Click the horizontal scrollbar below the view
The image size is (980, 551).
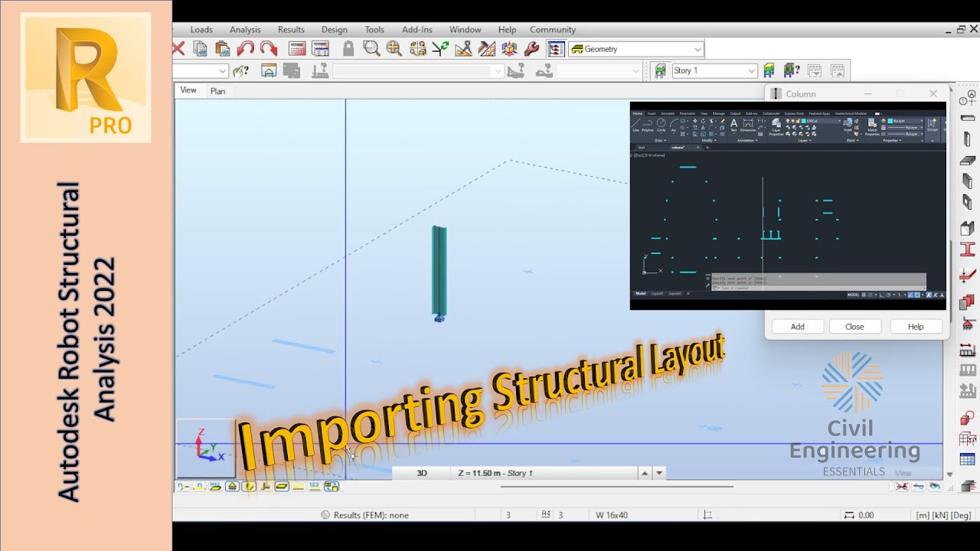[x=617, y=487]
